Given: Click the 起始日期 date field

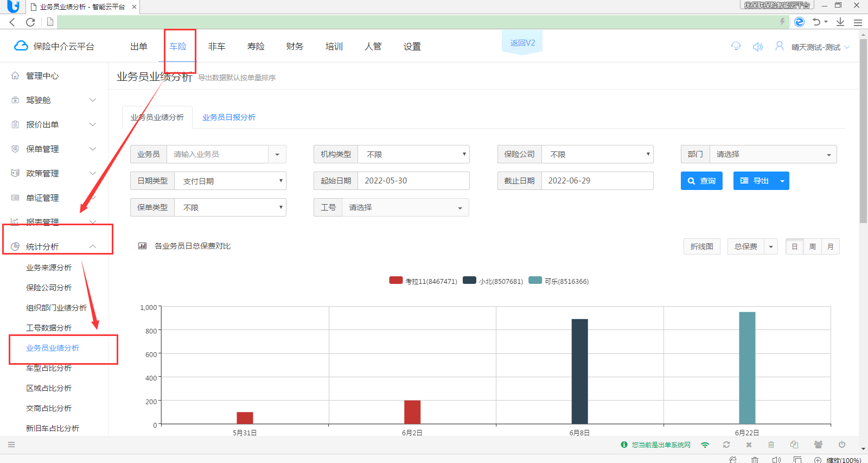Looking at the screenshot, I should pos(413,181).
